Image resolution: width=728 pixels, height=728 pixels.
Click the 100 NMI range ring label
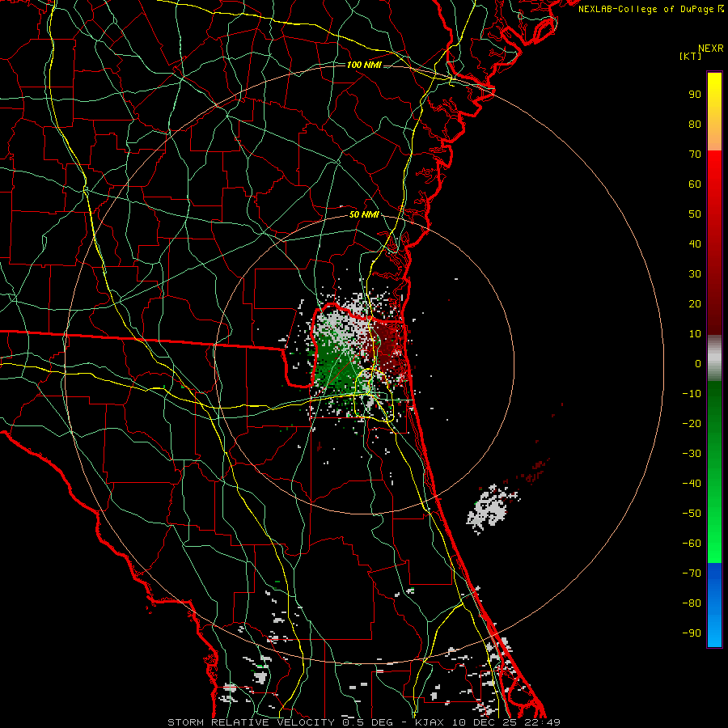click(364, 65)
